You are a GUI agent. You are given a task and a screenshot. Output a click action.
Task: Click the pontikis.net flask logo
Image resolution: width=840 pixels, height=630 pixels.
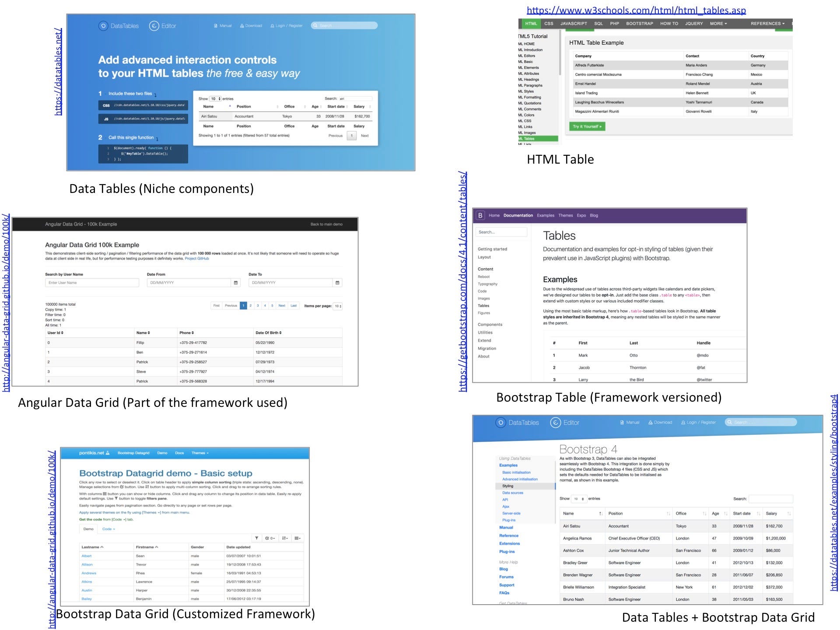108,453
